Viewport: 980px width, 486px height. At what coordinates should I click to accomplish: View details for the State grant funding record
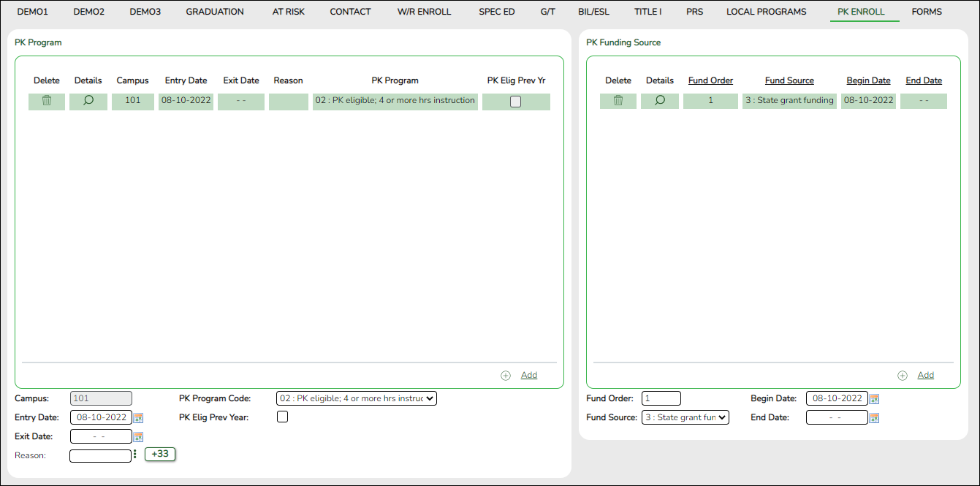pos(659,101)
